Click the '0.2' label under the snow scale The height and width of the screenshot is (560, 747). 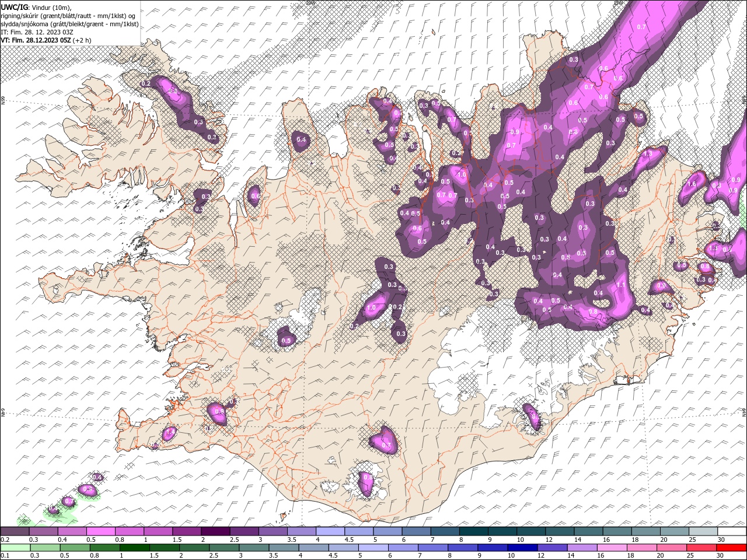(5, 540)
